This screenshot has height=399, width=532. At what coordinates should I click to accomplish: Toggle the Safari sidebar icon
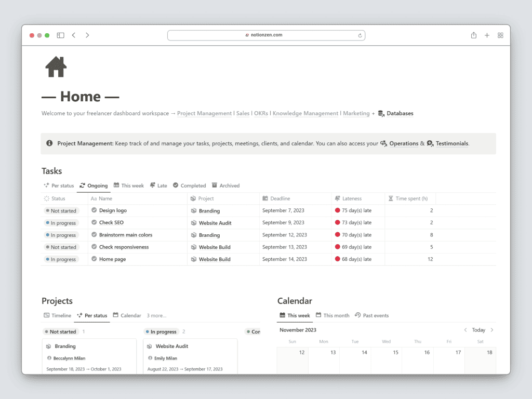click(60, 35)
